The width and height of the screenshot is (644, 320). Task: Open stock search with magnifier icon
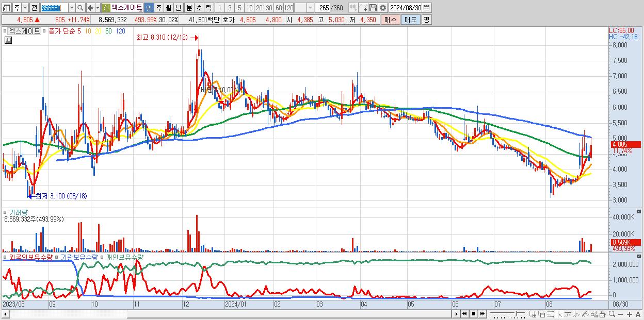pos(80,8)
